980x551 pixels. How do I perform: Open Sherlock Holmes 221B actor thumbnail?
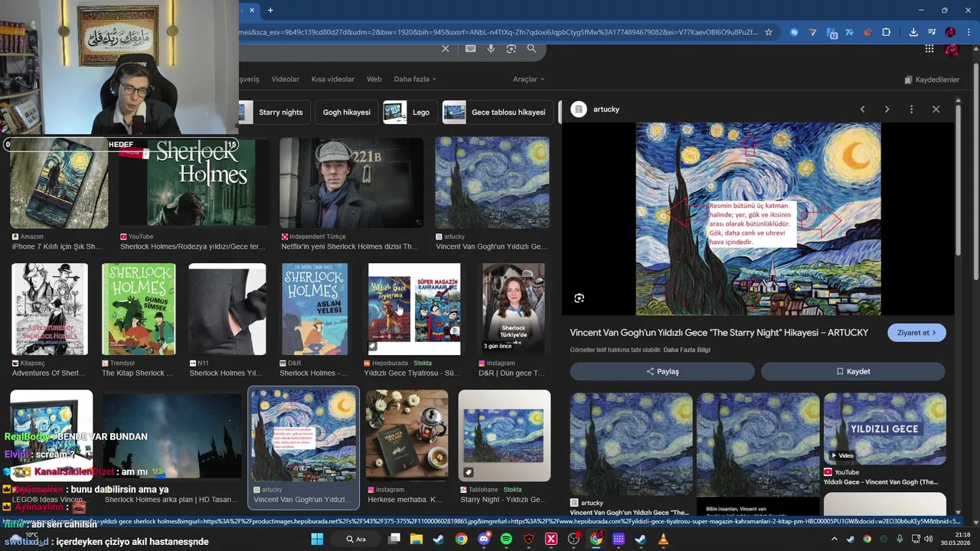coord(351,182)
